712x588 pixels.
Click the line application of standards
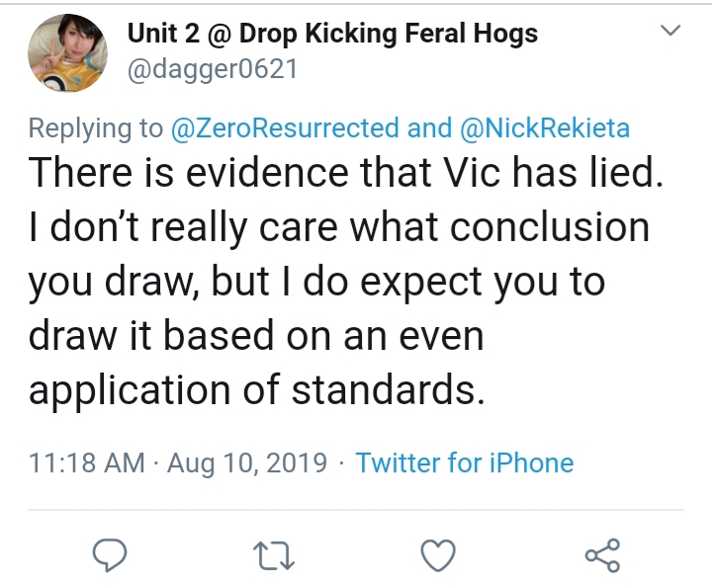257,390
